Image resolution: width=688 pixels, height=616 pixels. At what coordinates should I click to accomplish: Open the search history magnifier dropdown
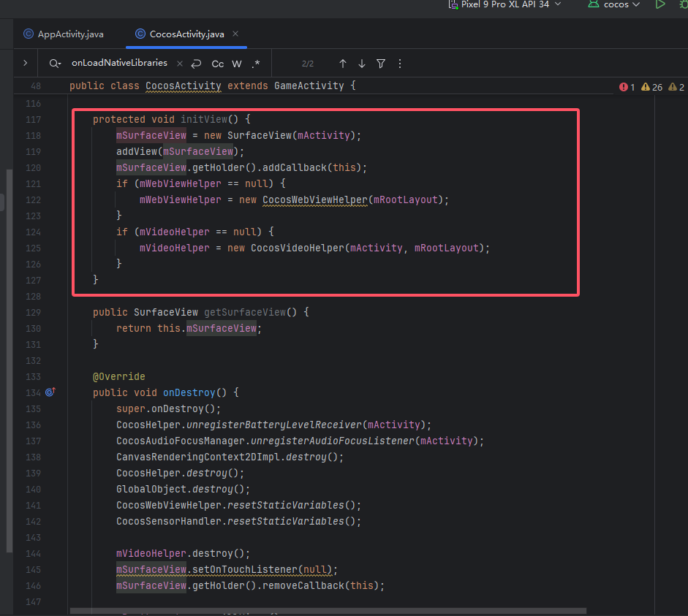(x=55, y=64)
